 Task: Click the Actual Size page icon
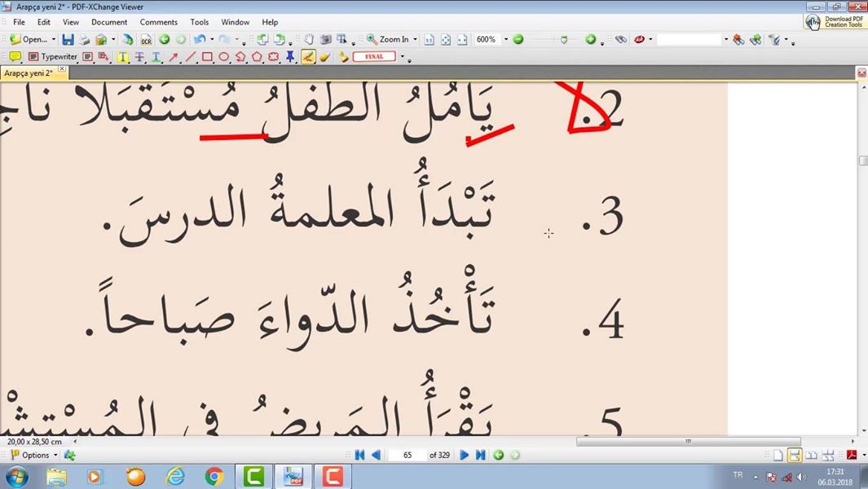pos(429,39)
